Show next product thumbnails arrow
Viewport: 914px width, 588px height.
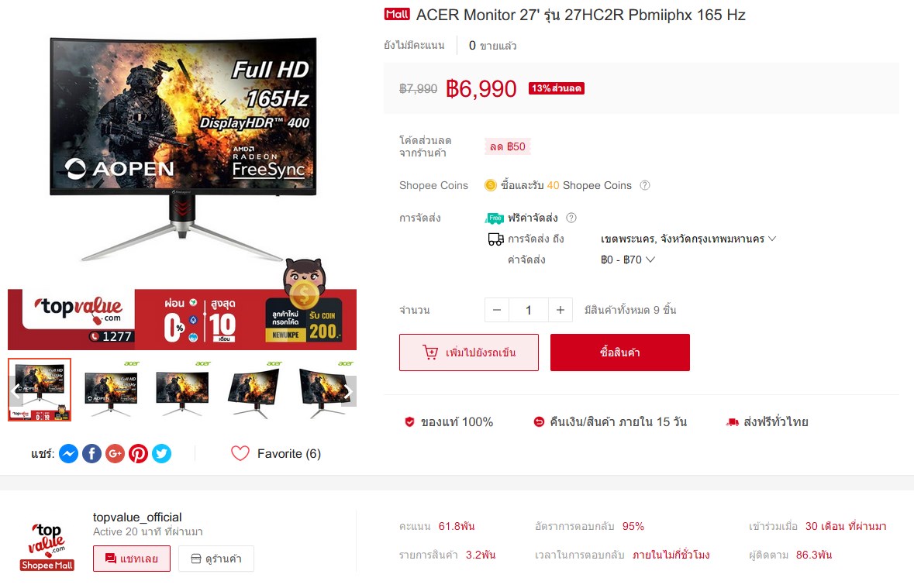(348, 391)
